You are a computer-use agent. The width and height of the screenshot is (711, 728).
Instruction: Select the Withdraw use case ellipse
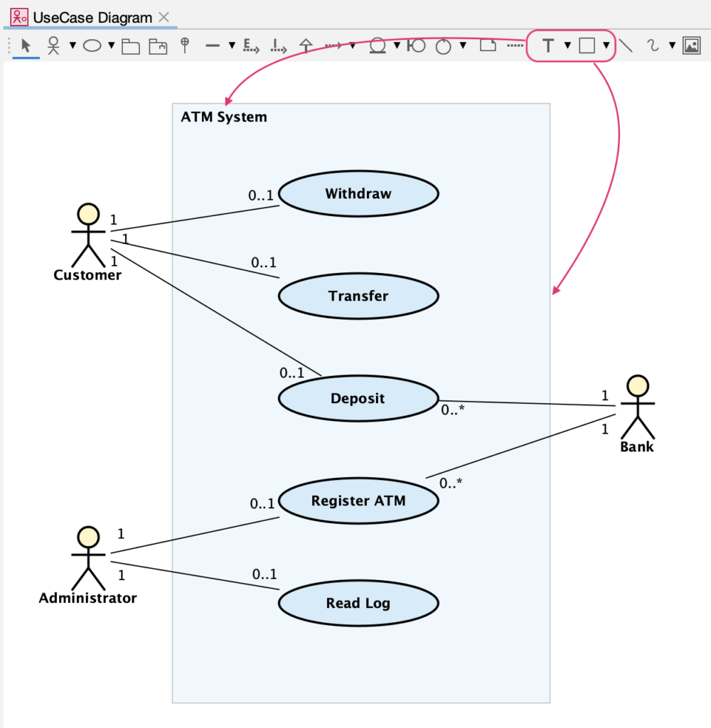click(358, 193)
